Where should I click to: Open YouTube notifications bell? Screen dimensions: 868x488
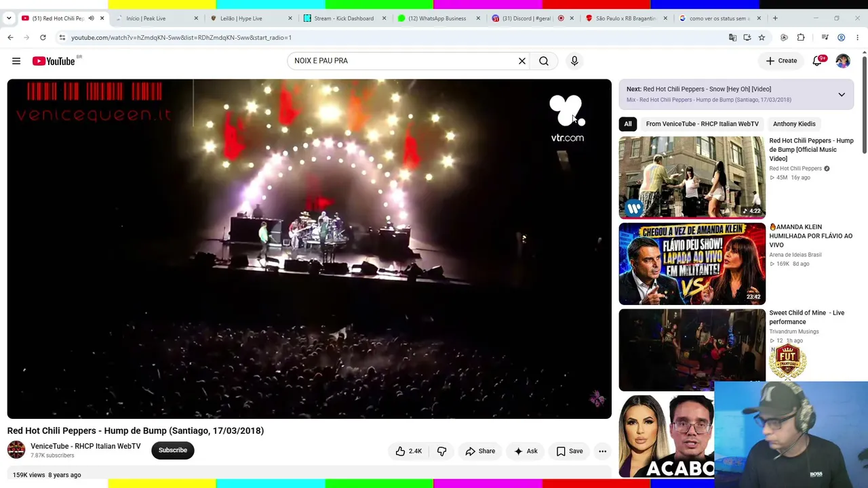coord(818,61)
